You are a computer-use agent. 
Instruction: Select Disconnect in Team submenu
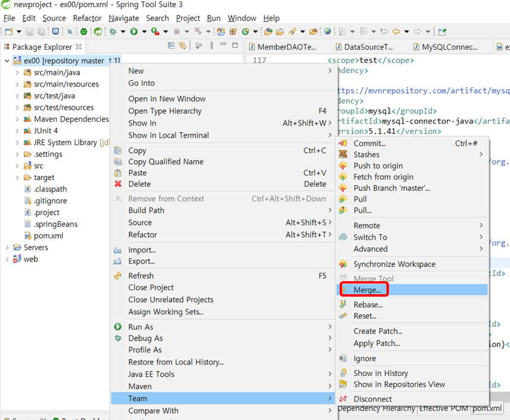[x=412, y=399]
